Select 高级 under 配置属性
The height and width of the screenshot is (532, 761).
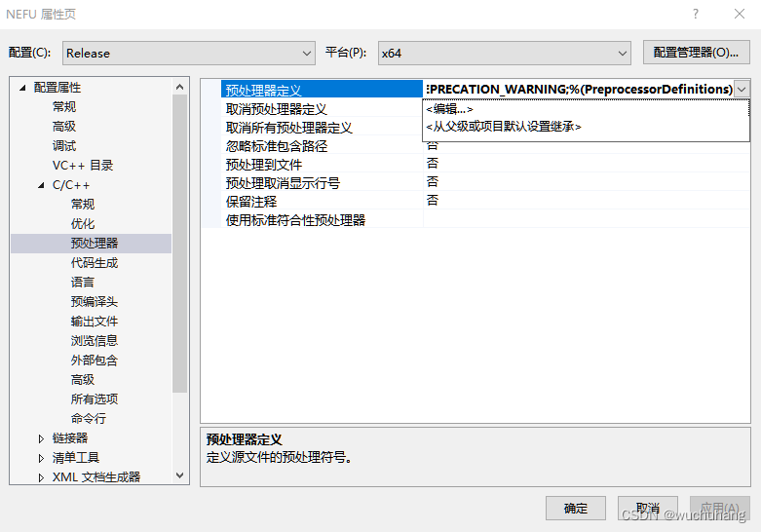tap(64, 127)
